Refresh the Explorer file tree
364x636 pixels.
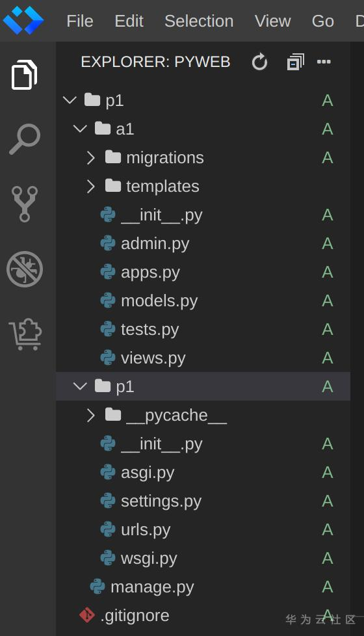click(259, 62)
